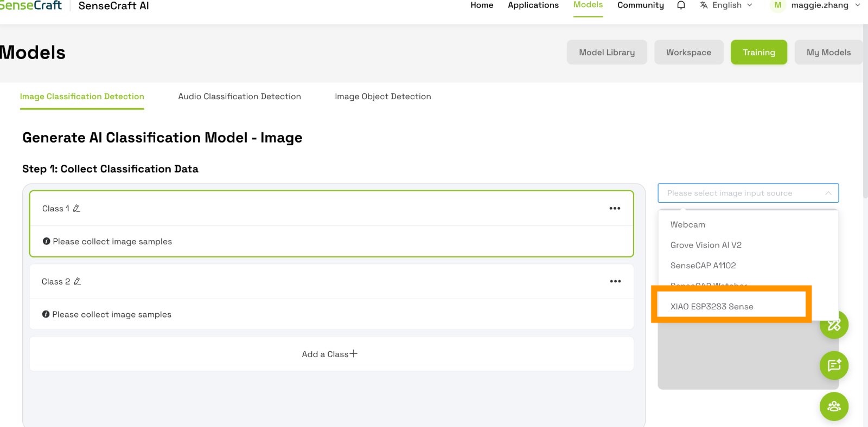Edit Class 2 name pencil icon

tap(78, 282)
